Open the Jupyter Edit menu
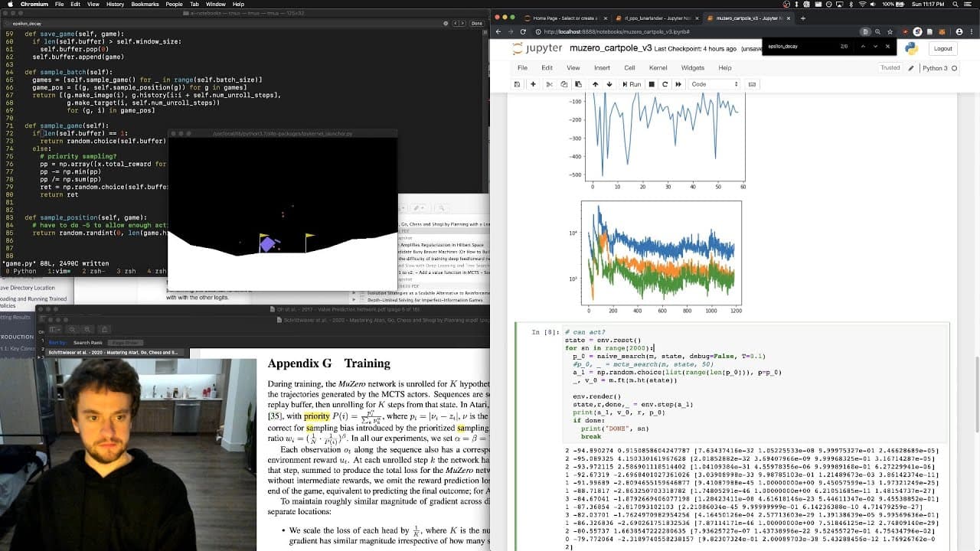This screenshot has height=551, width=980. click(x=547, y=68)
